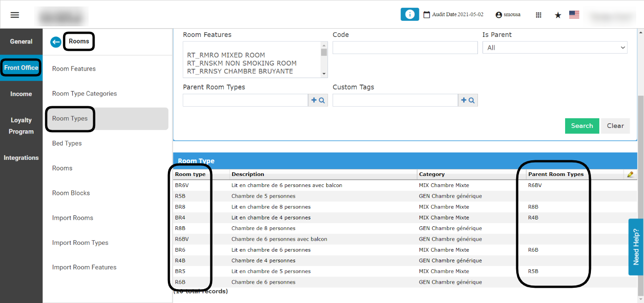Screen dimensions: 644x303
Task: Click Audit Date 2021-05-02 text
Action: pos(458,15)
